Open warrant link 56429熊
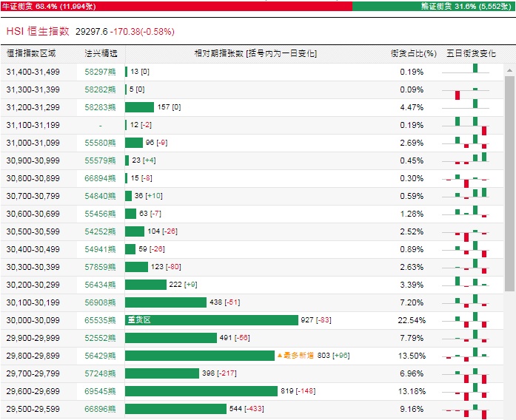The width and height of the screenshot is (516, 420). point(100,356)
